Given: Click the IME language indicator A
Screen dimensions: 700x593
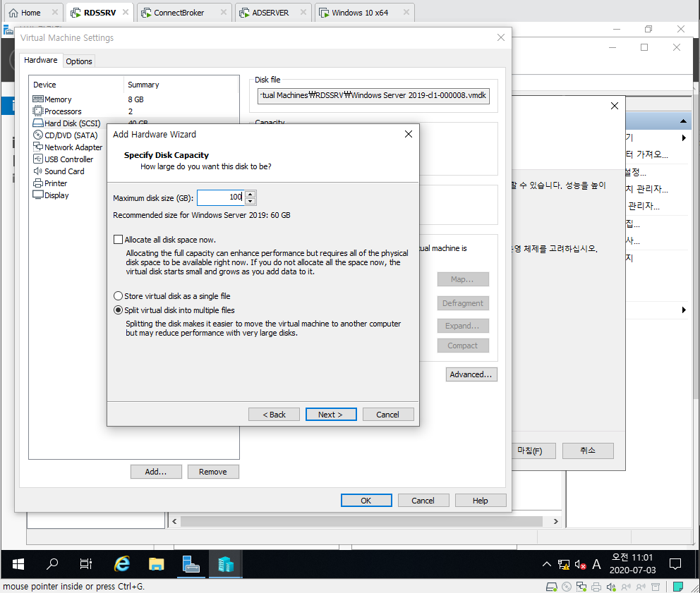Looking at the screenshot, I should (x=596, y=565).
